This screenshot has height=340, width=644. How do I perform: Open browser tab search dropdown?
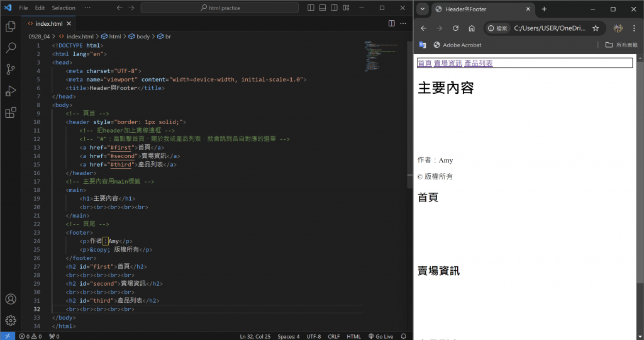tap(422, 9)
